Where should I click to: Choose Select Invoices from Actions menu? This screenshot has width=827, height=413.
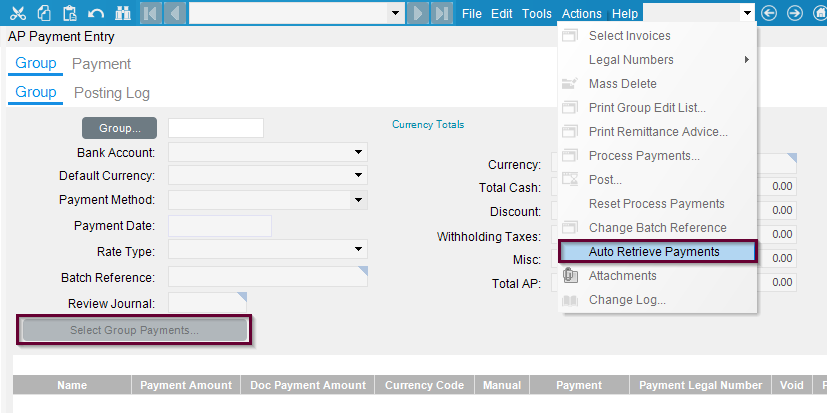[658, 36]
